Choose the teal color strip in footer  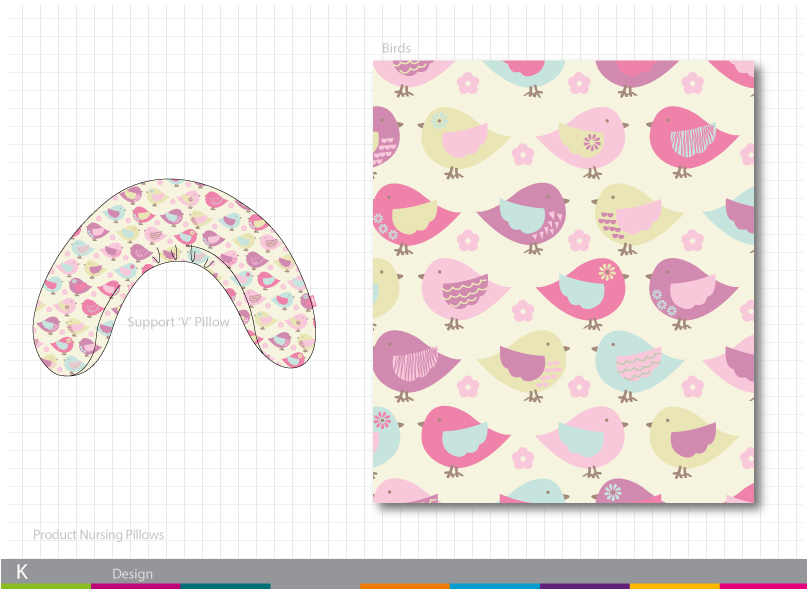[225, 586]
